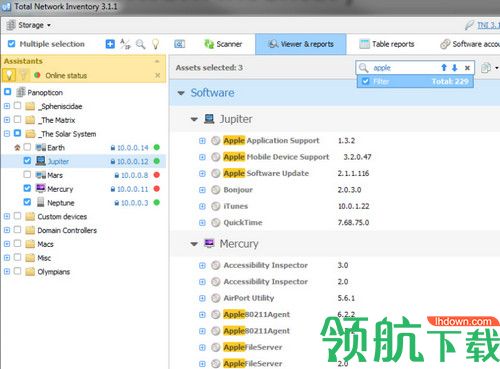Collapse the Jupiter software group
Viewport: 500px width, 369px height.
194,119
